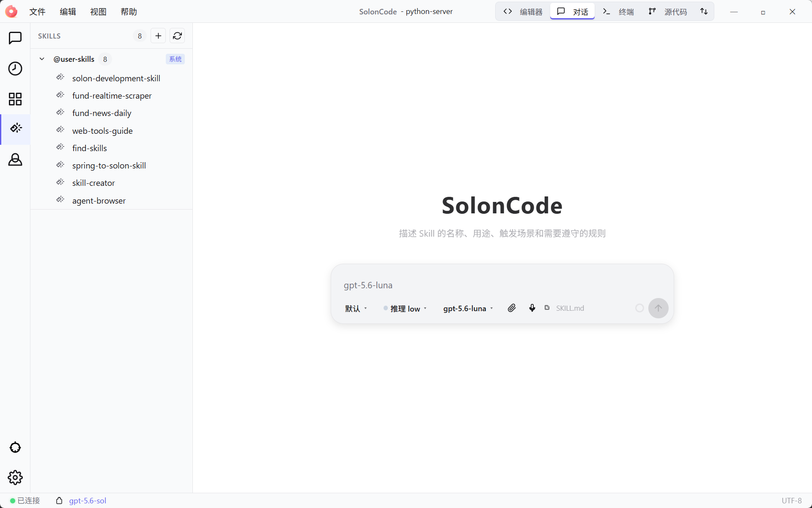Click the count badge next to @user-skills
The width and height of the screenshot is (812, 508).
pyautogui.click(x=105, y=59)
